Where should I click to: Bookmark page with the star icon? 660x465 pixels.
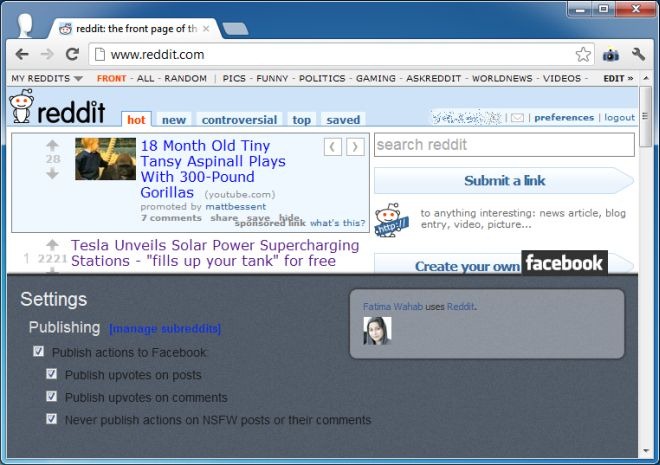point(583,54)
